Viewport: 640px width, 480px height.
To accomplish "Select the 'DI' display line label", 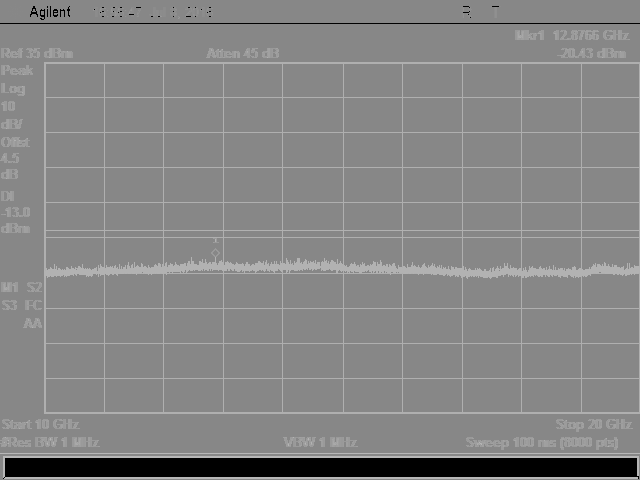I will [8, 196].
